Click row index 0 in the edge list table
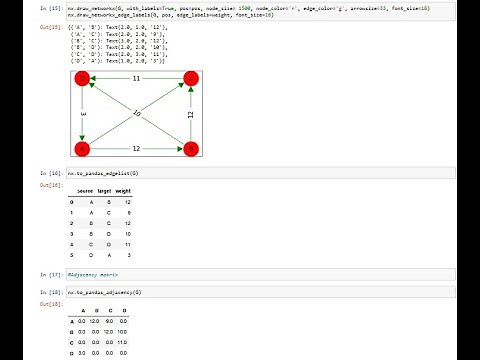The image size is (480, 360). pyautogui.click(x=72, y=202)
